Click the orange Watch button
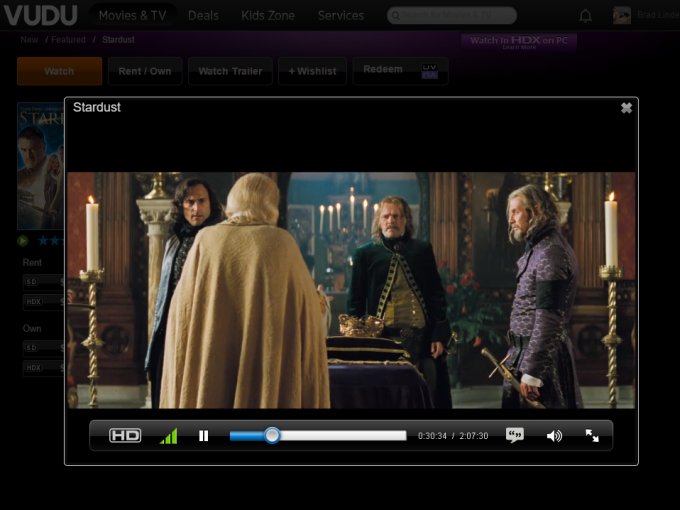Screen dimensions: 680x510 point(59,71)
